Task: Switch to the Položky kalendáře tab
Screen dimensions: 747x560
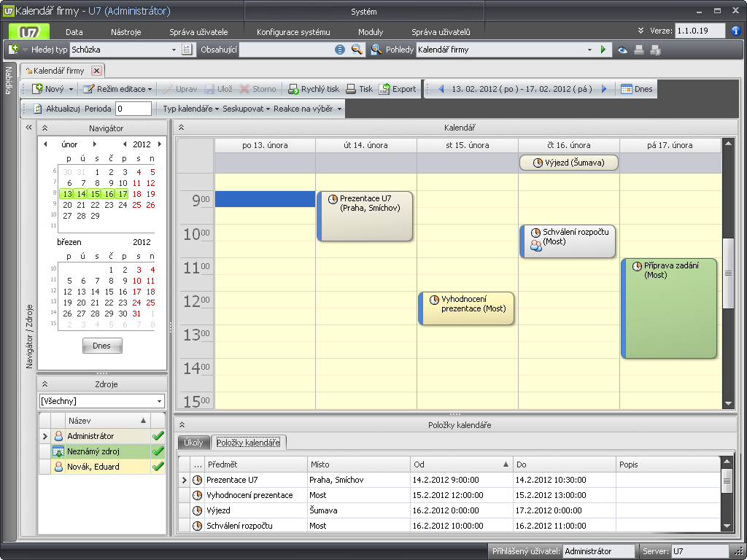Action: coord(248,443)
